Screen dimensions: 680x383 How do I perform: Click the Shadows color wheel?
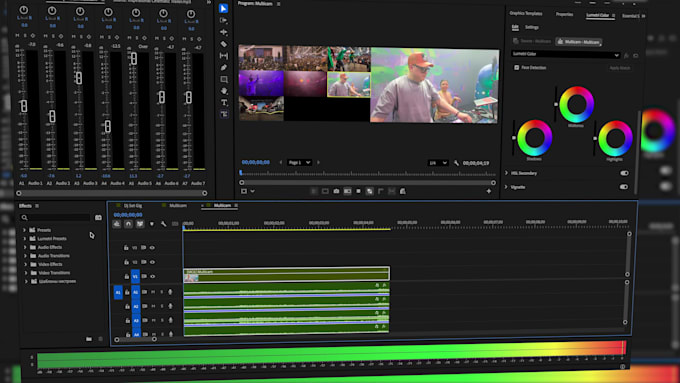tap(534, 138)
